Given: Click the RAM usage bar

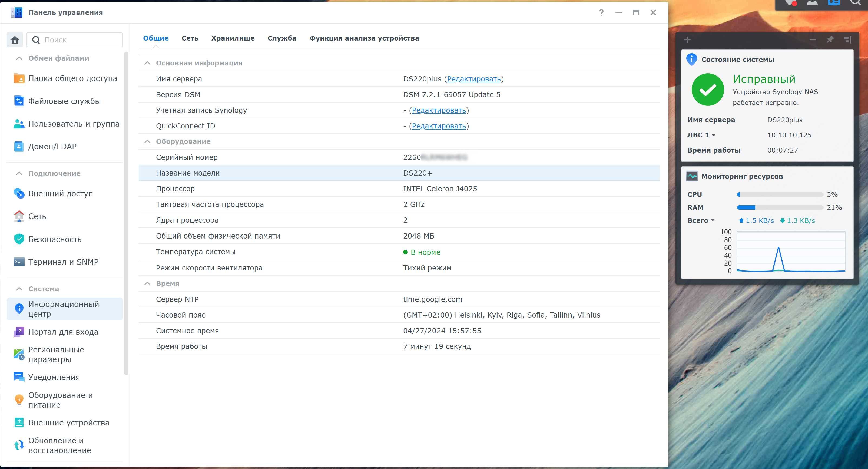Looking at the screenshot, I should click(780, 207).
